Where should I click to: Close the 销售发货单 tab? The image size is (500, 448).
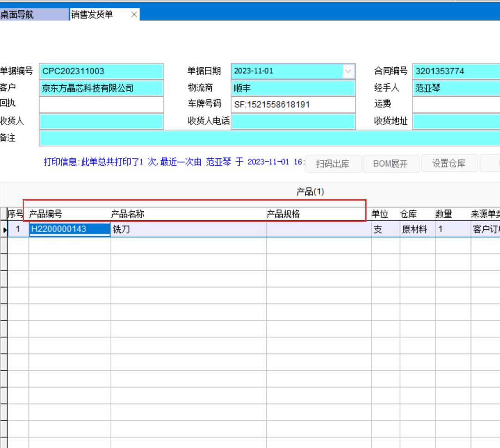click(134, 15)
